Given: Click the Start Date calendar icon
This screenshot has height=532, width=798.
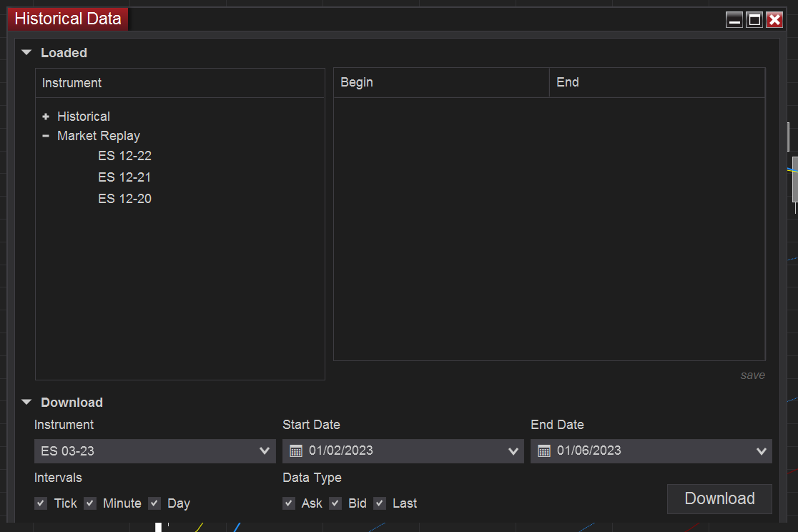Looking at the screenshot, I should [296, 451].
